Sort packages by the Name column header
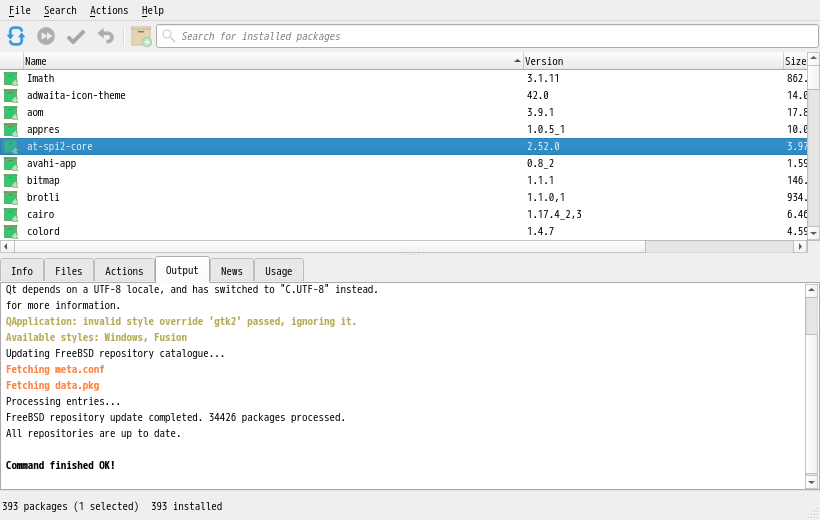Screen dimensions: 820x520 coord(270,61)
